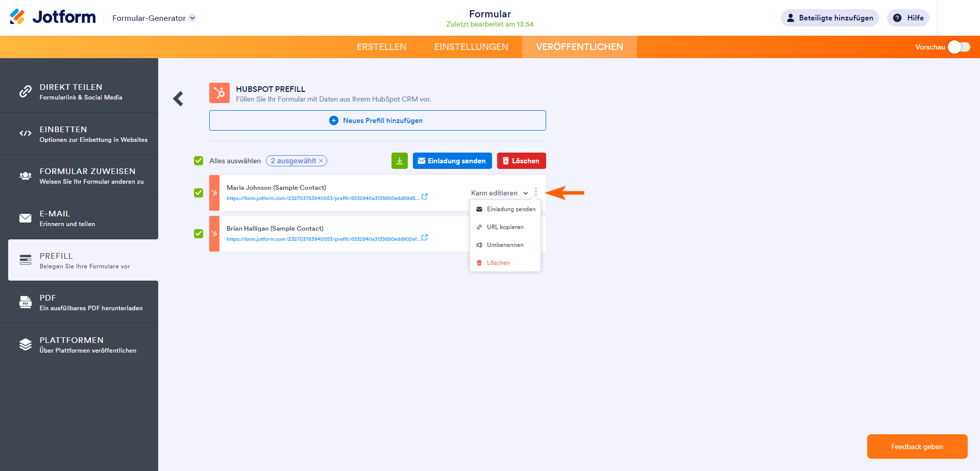Open Brian Halligan's prefill URL link

(x=324, y=239)
